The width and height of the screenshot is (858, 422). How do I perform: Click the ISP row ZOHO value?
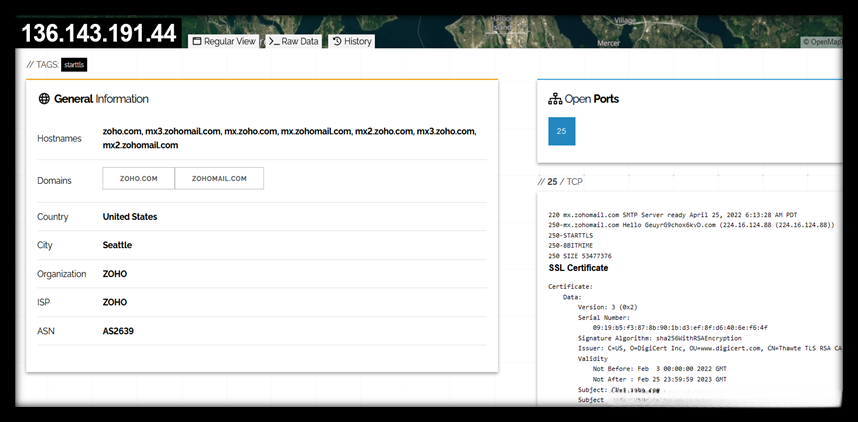coord(115,302)
